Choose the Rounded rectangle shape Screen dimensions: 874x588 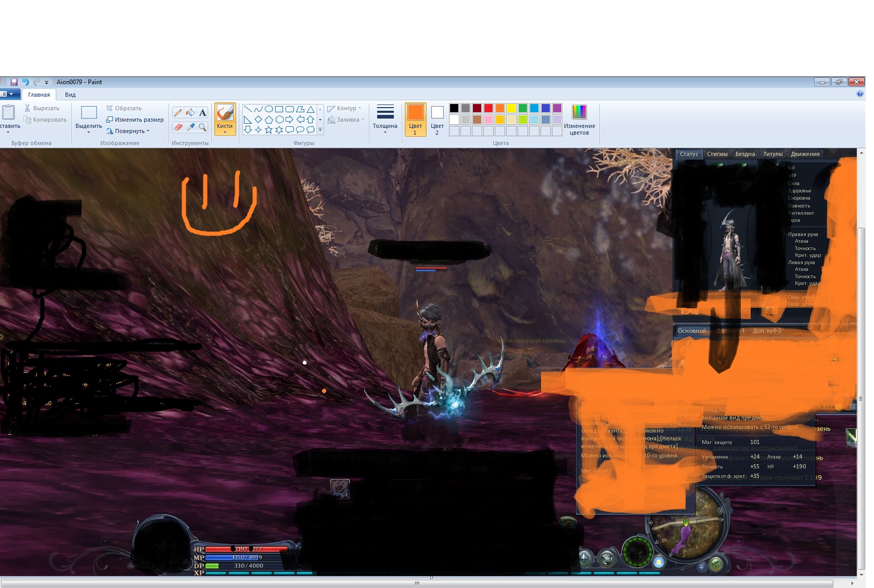[x=290, y=109]
